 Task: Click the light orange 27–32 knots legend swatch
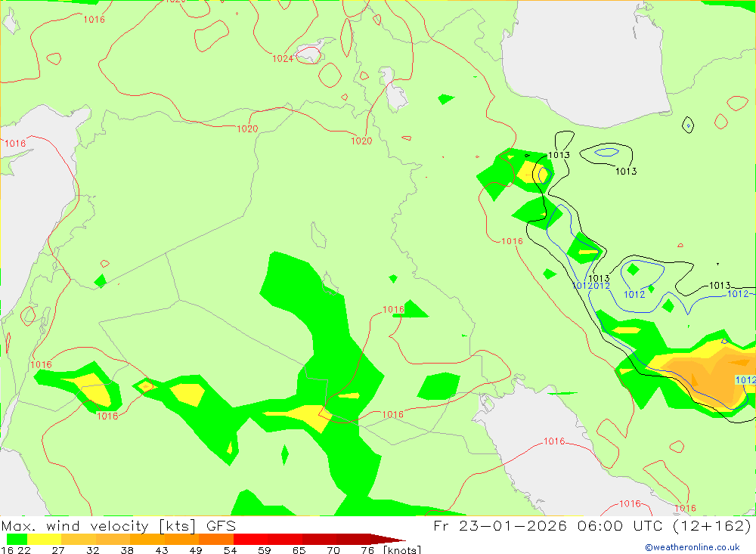[x=79, y=539]
